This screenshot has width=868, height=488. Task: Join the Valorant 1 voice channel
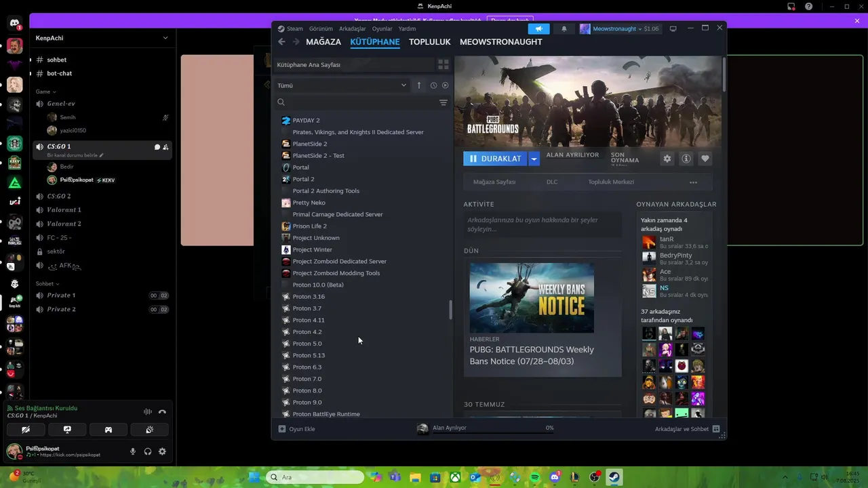pyautogui.click(x=64, y=210)
